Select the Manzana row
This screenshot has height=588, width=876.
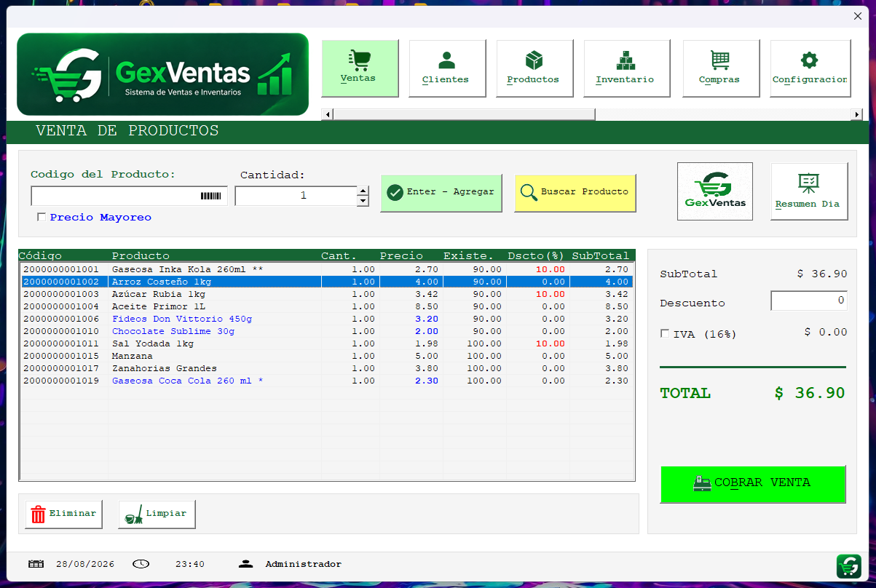(x=326, y=356)
